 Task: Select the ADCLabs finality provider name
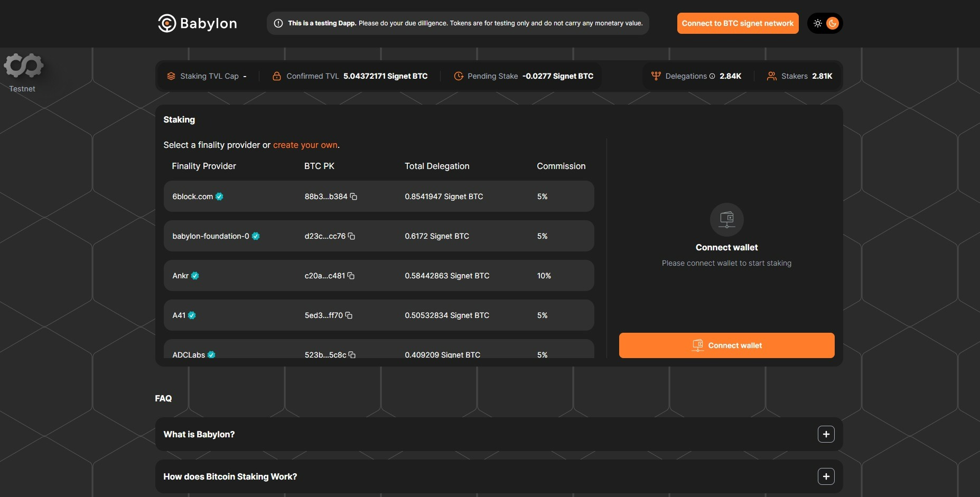pyautogui.click(x=189, y=355)
